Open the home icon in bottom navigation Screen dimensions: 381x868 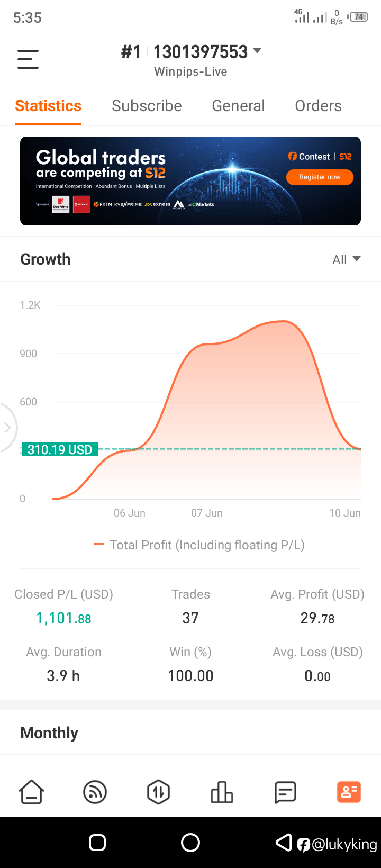pyautogui.click(x=32, y=792)
